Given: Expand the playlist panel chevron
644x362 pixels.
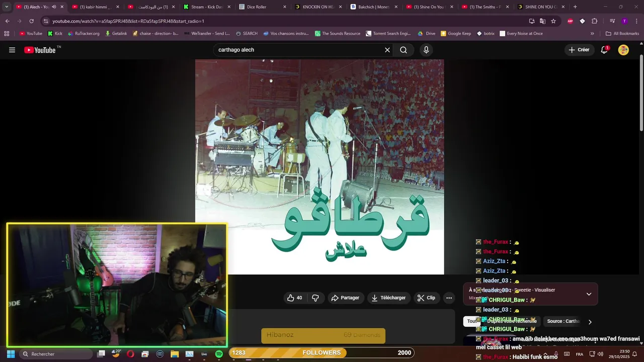Looking at the screenshot, I should pyautogui.click(x=589, y=294).
